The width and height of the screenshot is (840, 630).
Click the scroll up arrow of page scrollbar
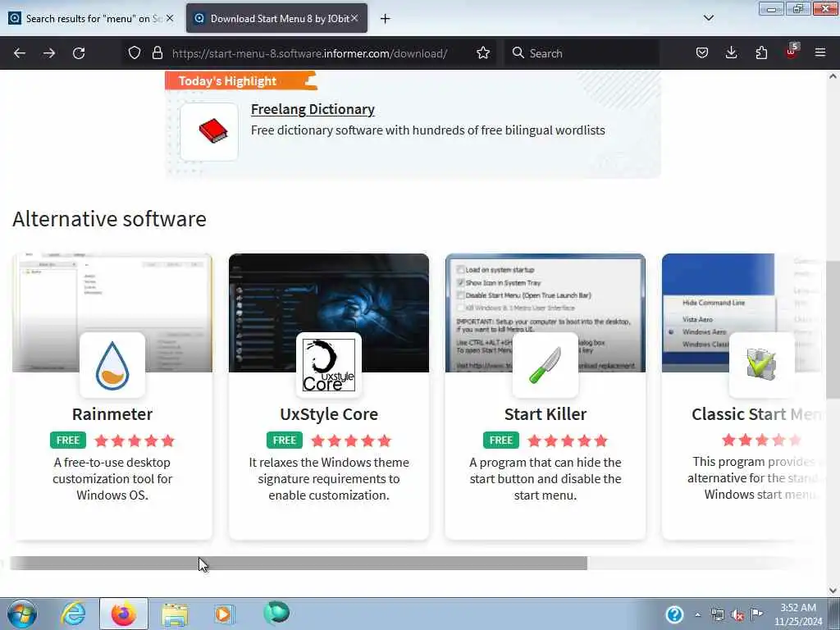point(833,76)
